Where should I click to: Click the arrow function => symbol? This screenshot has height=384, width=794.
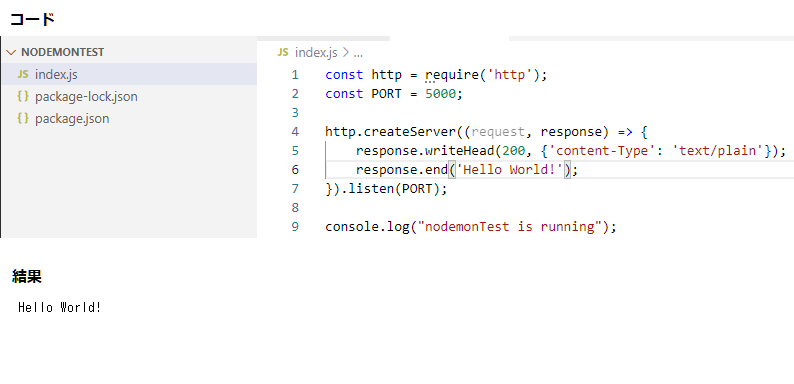(x=625, y=132)
